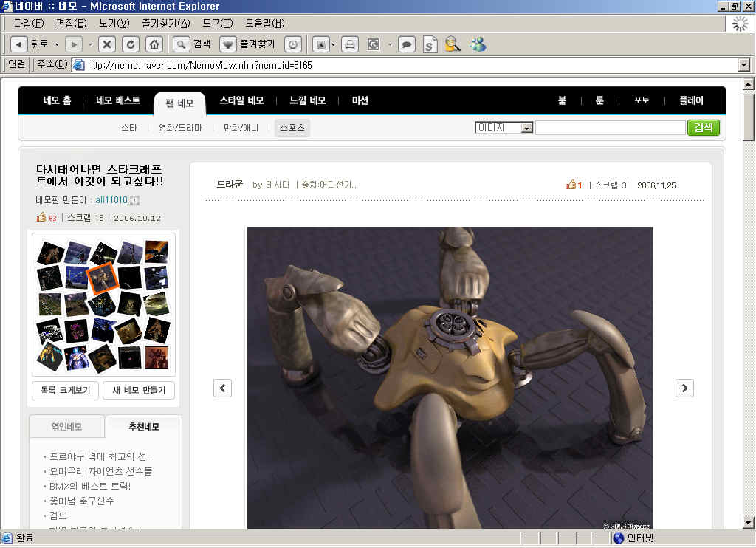Click the icon next to ali11010
Image resolution: width=756 pixels, height=548 pixels.
point(135,199)
